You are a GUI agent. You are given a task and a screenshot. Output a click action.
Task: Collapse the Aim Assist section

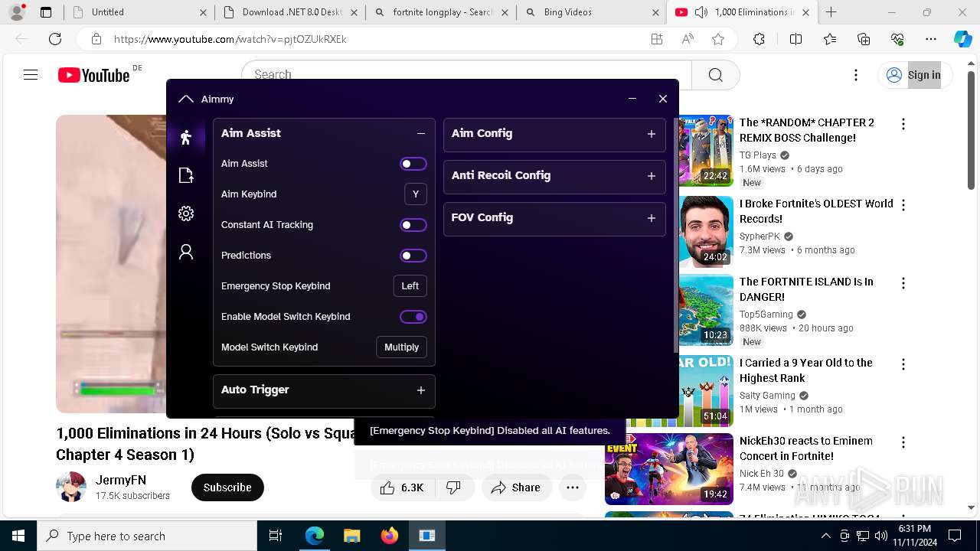click(420, 133)
